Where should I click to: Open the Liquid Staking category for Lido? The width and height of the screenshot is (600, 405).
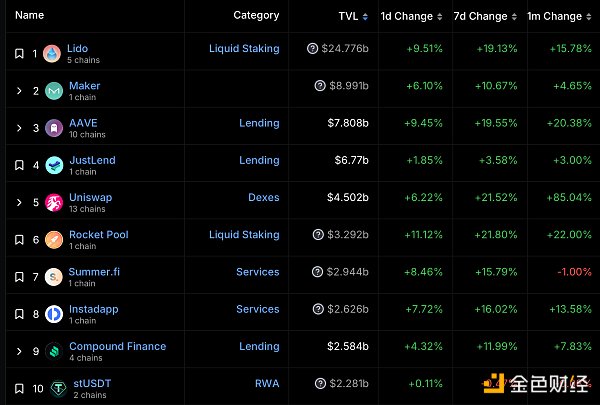(x=244, y=48)
